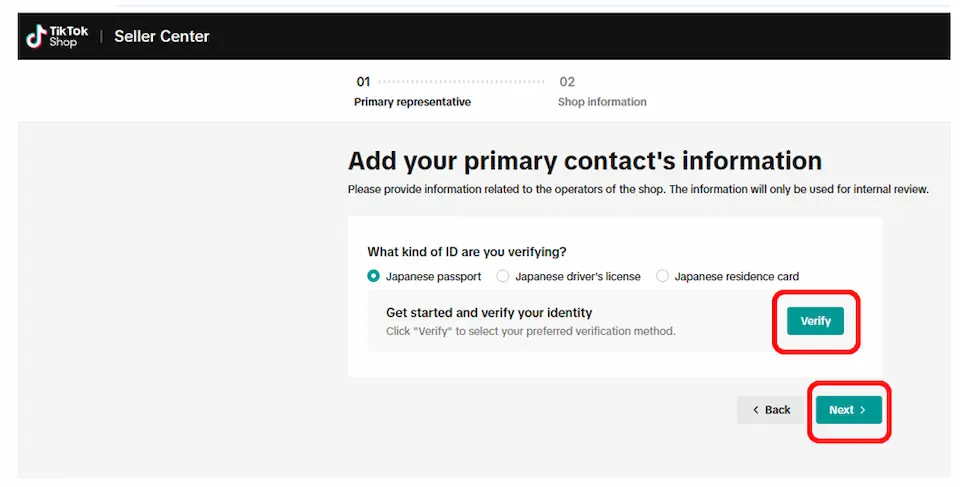The width and height of the screenshot is (960, 487).
Task: Proceed with the Next button
Action: (x=848, y=410)
